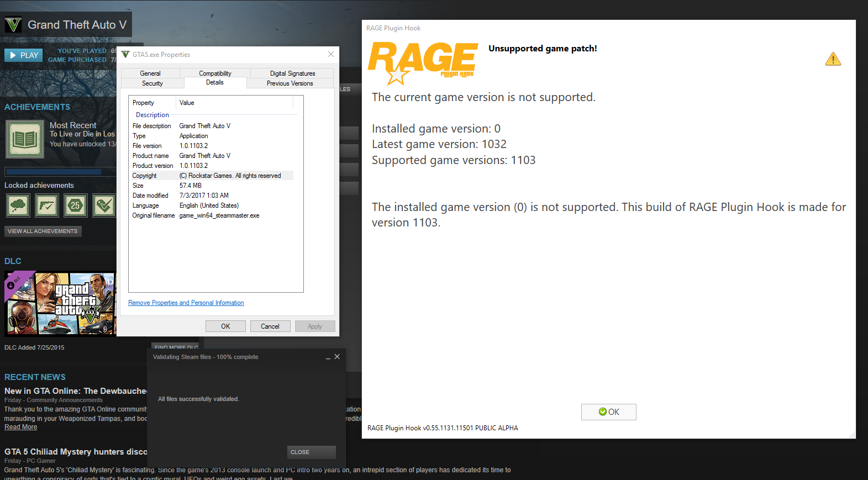Click VIEW ALL ACHIEVEMENTS in Steam
The width and height of the screenshot is (868, 480).
pyautogui.click(x=43, y=231)
